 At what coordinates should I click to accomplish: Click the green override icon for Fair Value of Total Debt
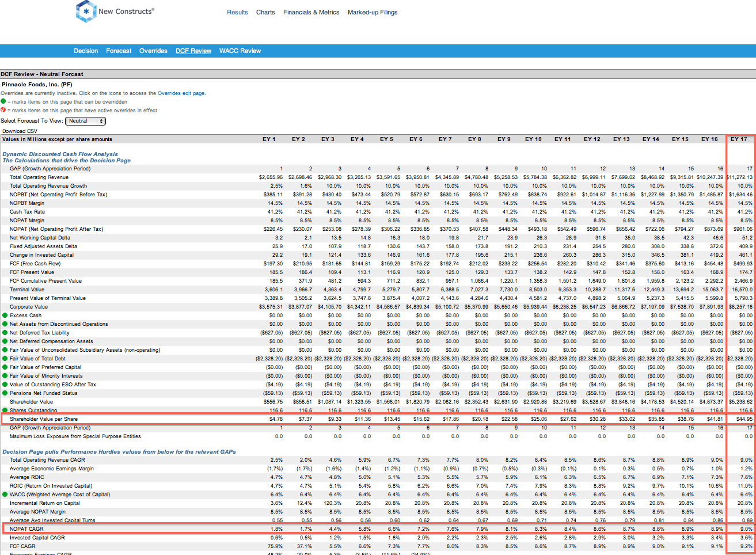(x=5, y=359)
